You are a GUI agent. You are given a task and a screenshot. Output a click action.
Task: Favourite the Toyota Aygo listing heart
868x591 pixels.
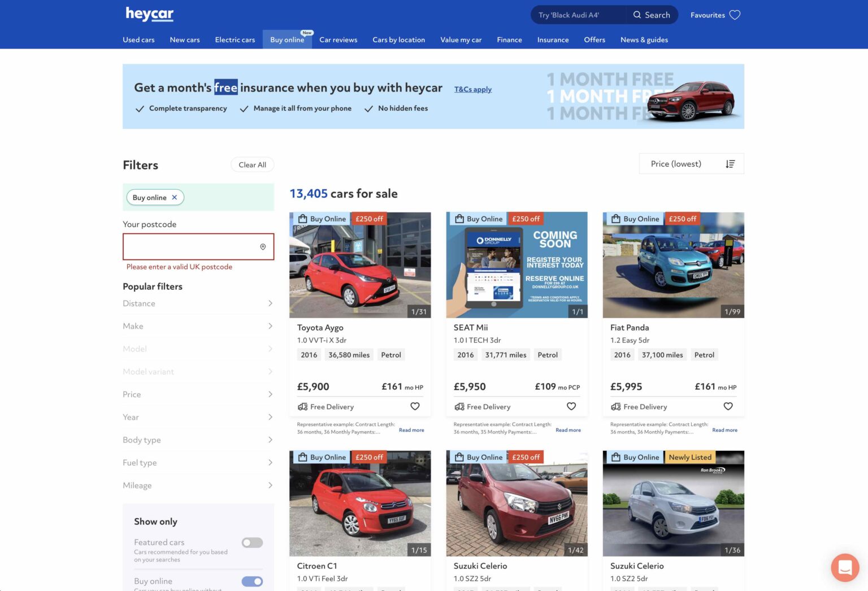pos(415,406)
